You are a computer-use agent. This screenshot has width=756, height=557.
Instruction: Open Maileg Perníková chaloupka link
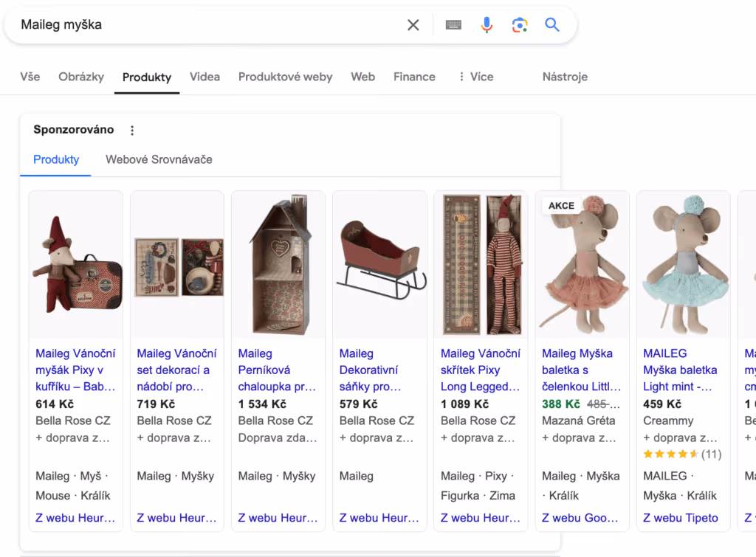point(278,370)
